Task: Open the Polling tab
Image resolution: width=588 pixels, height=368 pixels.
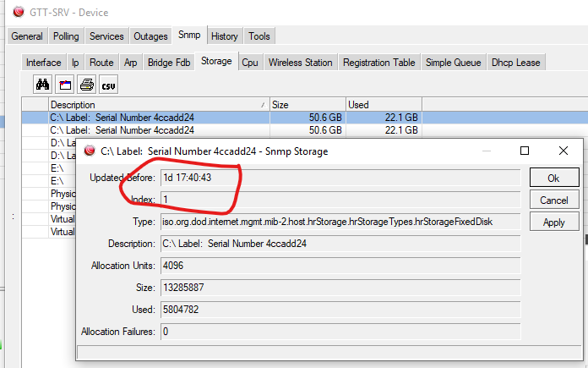Action: coord(66,36)
